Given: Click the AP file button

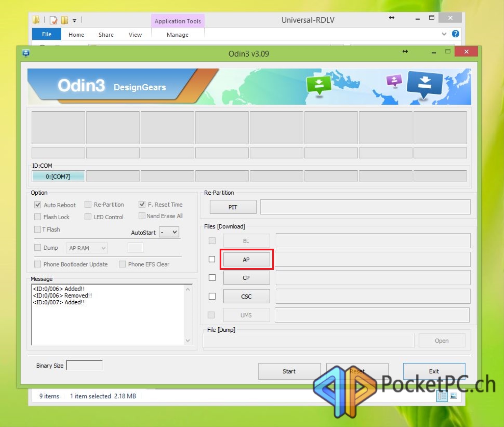Looking at the screenshot, I should tap(246, 259).
